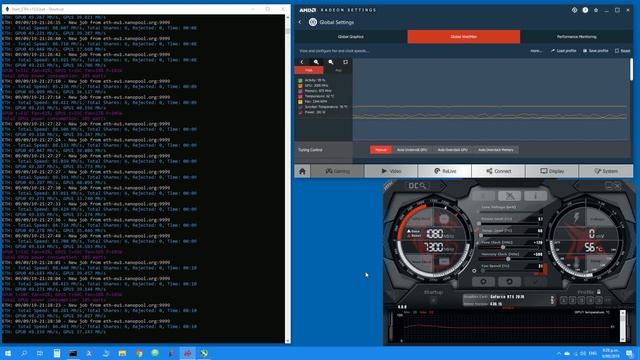Click Afterburner's reset circular arrow button
This screenshot has width=640, height=360.
pos(509,282)
